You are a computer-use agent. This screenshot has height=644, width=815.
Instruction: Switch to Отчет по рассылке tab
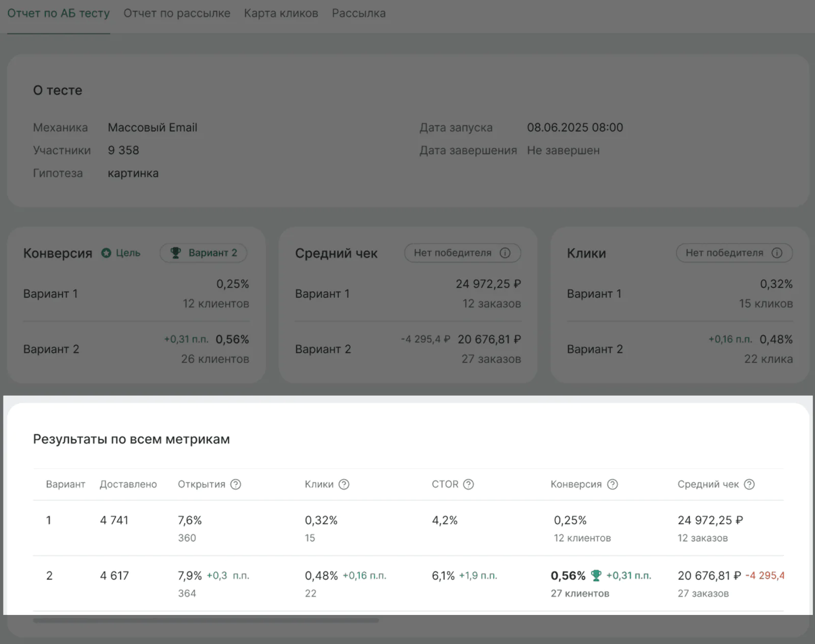pos(177,13)
